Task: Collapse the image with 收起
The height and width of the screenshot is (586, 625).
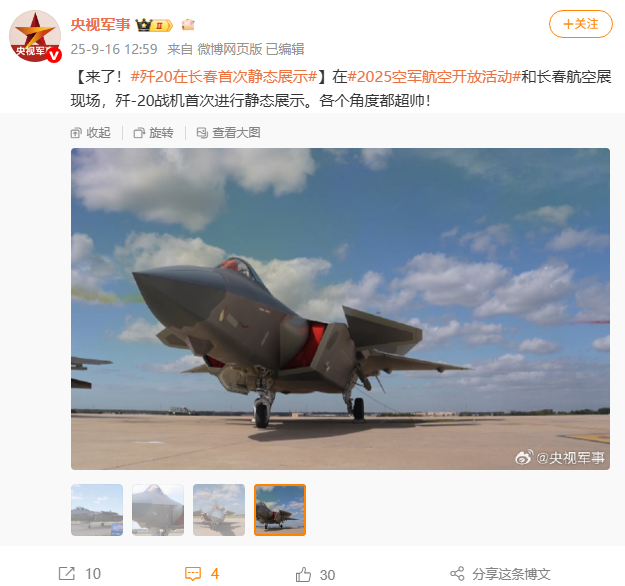Action: click(90, 133)
